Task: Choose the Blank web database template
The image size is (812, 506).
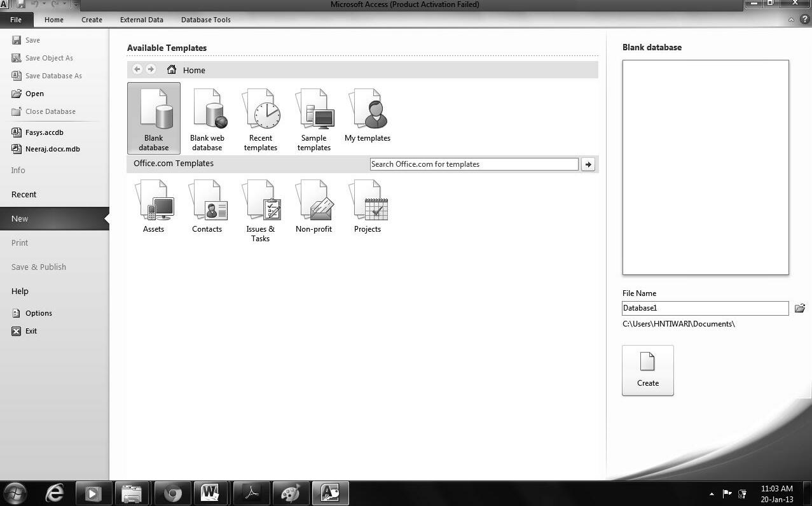Action: [207, 120]
